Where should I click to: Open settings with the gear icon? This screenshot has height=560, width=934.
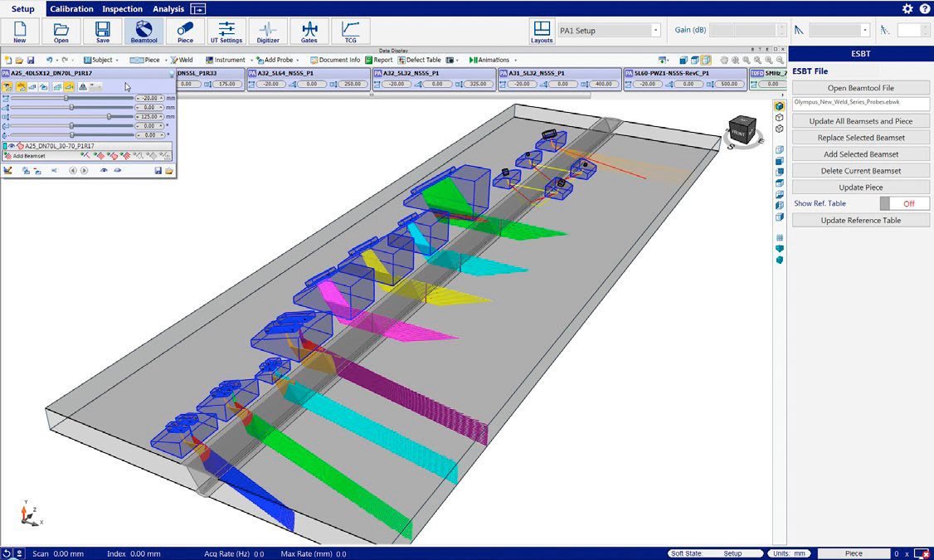pos(907,8)
